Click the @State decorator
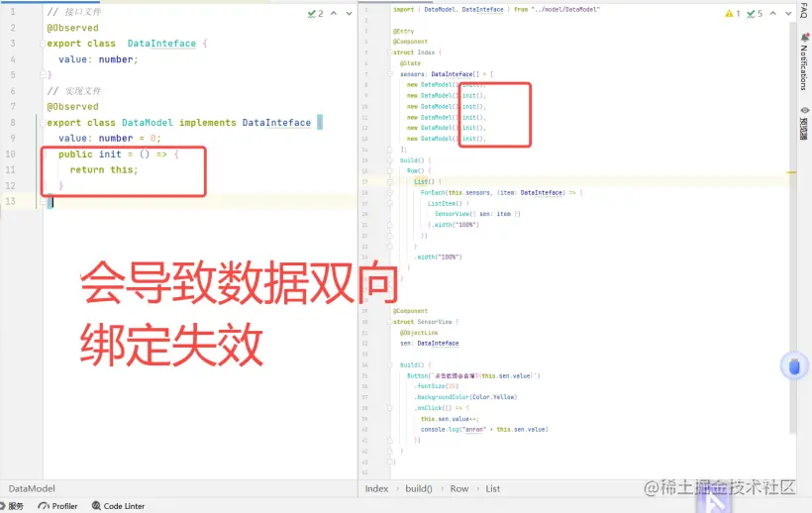The height and width of the screenshot is (513, 812). (410, 63)
